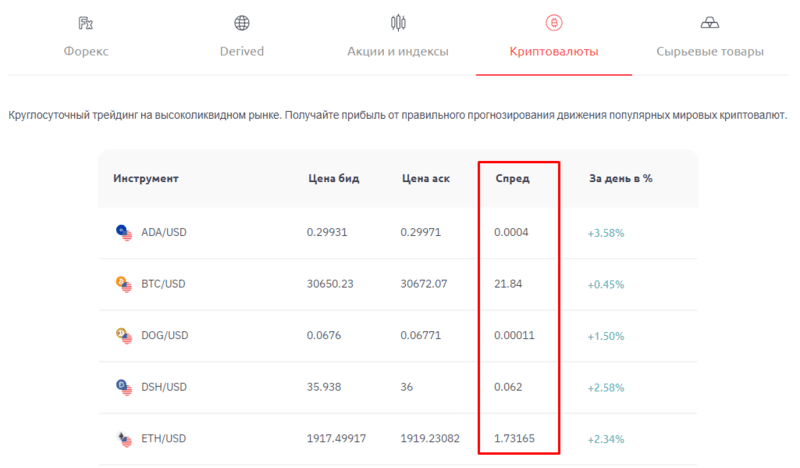Image resolution: width=800 pixels, height=468 pixels.
Task: Open the Акции и индексы tab
Action: pos(398,52)
